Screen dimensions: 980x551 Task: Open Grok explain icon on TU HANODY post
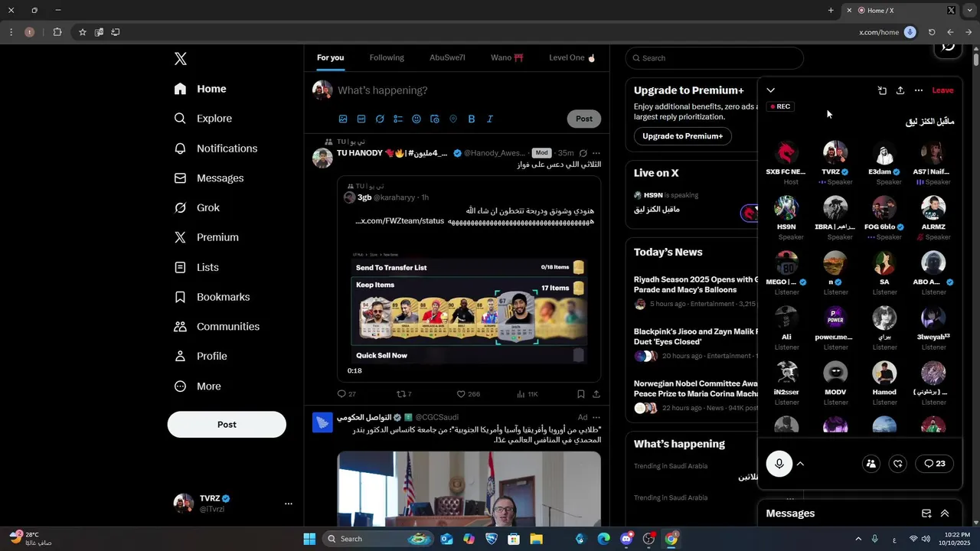coord(583,153)
